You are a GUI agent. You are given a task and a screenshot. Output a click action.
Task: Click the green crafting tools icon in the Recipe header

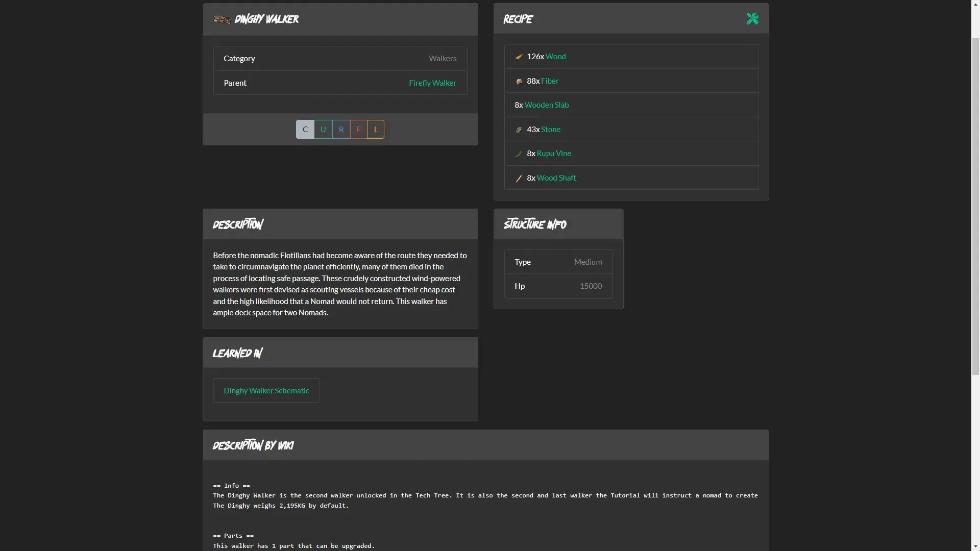pos(752,19)
